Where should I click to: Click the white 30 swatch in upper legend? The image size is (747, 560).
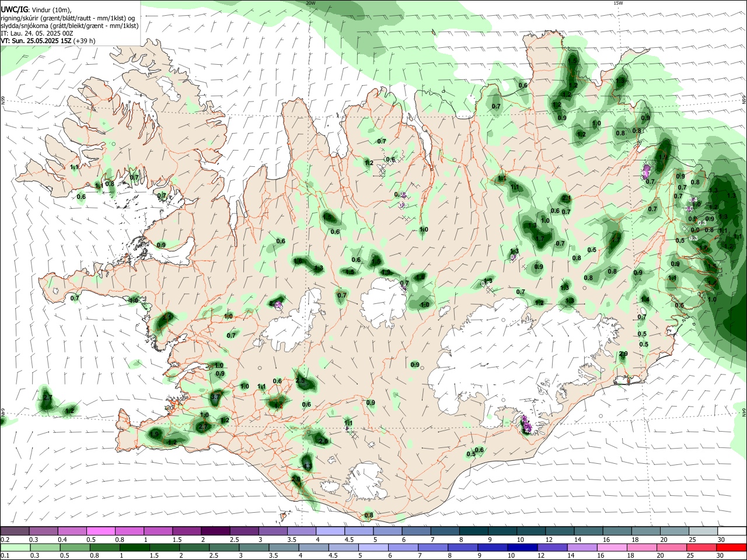click(732, 531)
